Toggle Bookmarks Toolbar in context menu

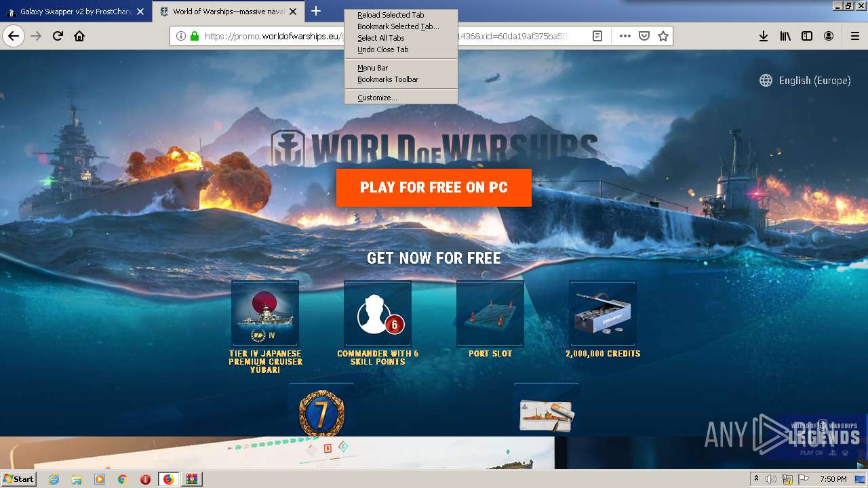[x=401, y=79]
